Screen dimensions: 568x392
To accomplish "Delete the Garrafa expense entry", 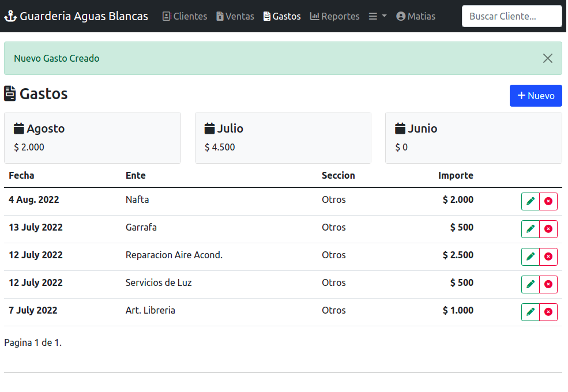I will (548, 229).
